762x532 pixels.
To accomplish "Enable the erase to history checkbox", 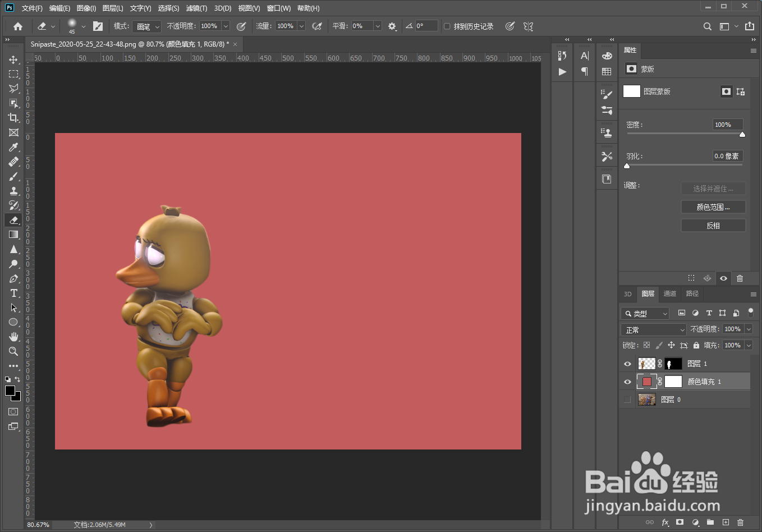I will [x=447, y=26].
